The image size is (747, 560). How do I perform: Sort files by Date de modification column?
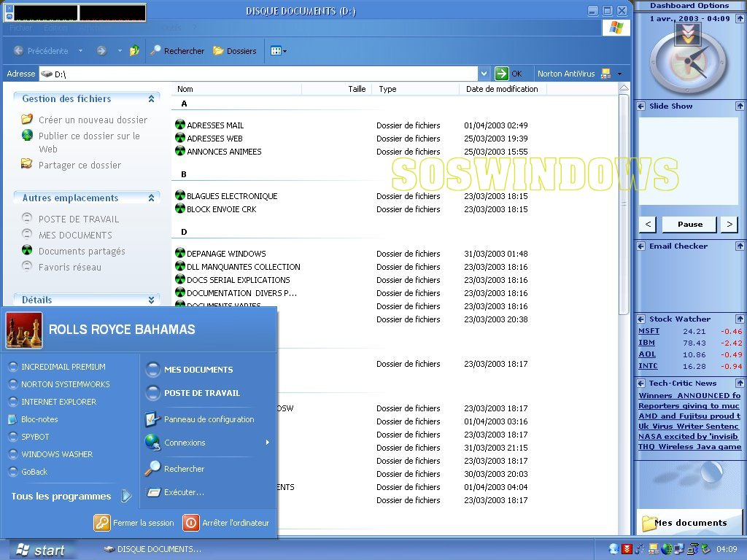click(502, 89)
